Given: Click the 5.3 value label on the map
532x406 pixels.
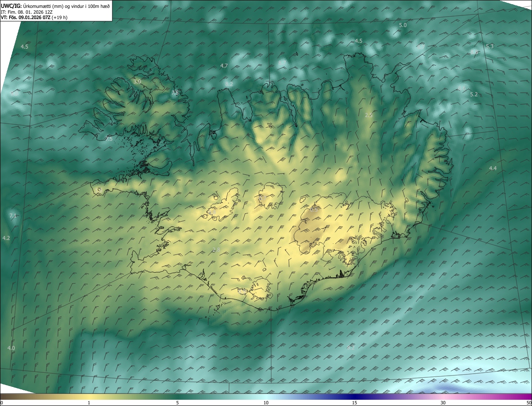Looking at the screenshot, I should (490, 46).
